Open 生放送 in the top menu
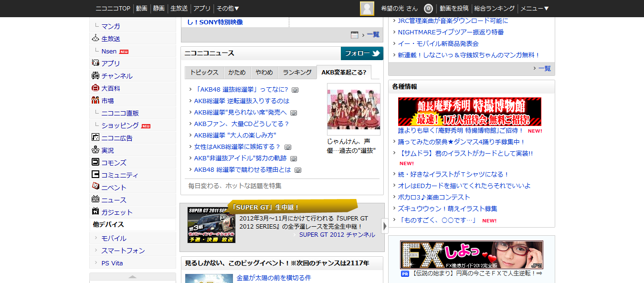This screenshot has width=644, height=283. [x=179, y=9]
